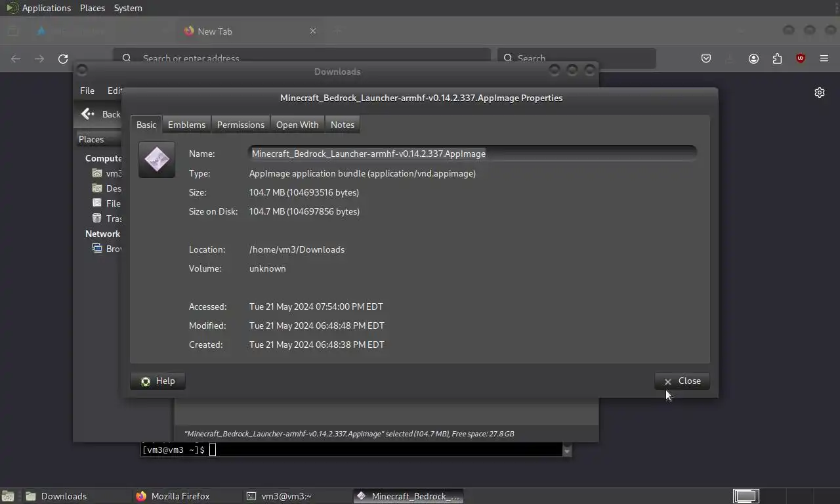Go forward in Firefox
This screenshot has width=840, height=504.
point(39,58)
